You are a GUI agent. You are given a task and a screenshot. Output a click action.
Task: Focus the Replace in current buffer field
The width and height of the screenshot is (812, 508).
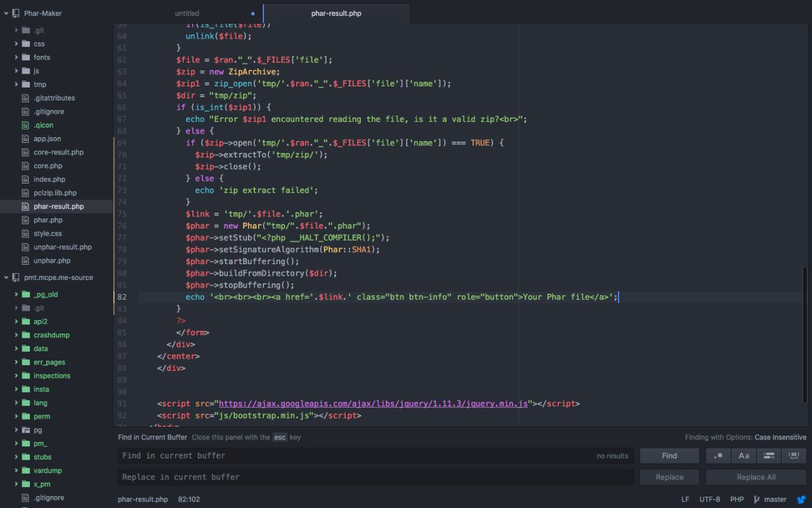point(376,478)
